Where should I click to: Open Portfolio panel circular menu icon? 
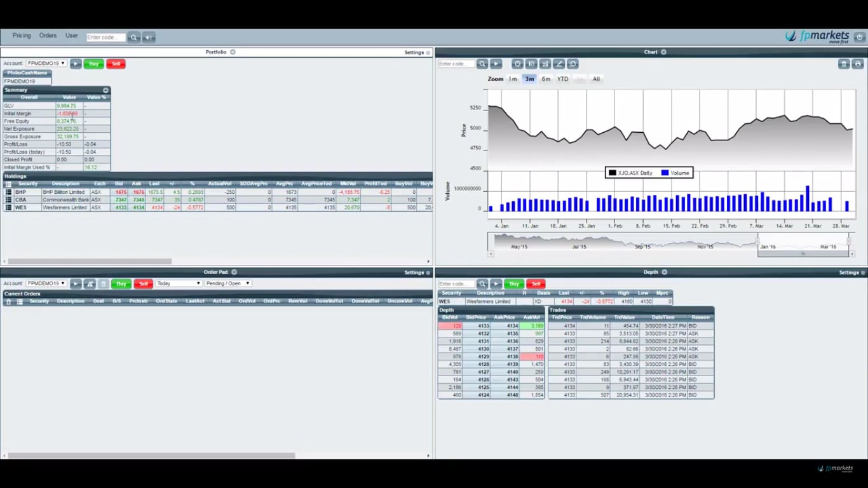[x=233, y=52]
